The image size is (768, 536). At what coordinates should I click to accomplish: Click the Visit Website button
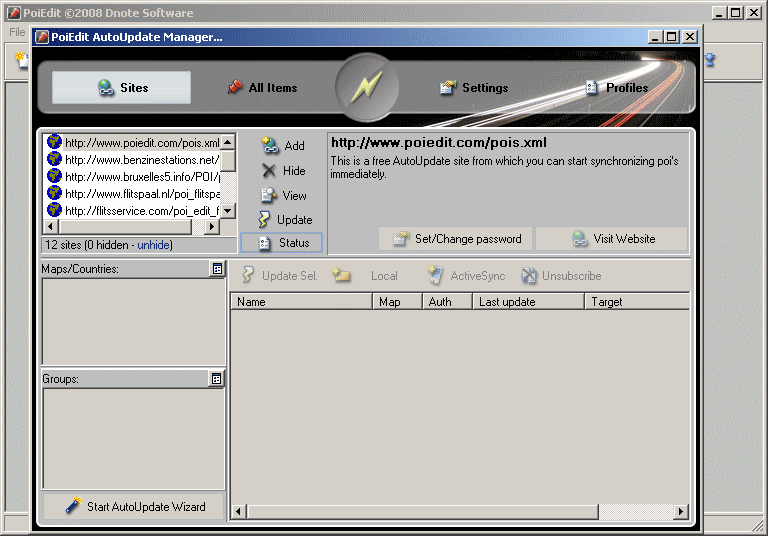[x=612, y=239]
